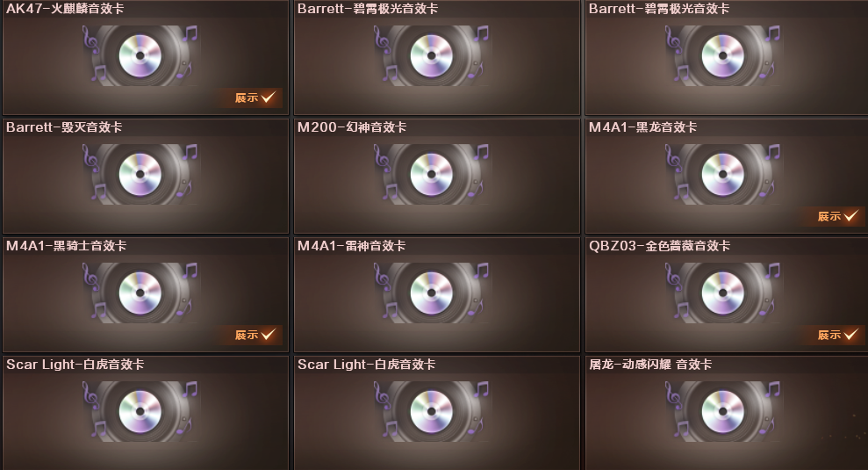This screenshot has width=868, height=470.
Task: Click the AK47-火麒麟音效卡 title
Action: click(65, 9)
